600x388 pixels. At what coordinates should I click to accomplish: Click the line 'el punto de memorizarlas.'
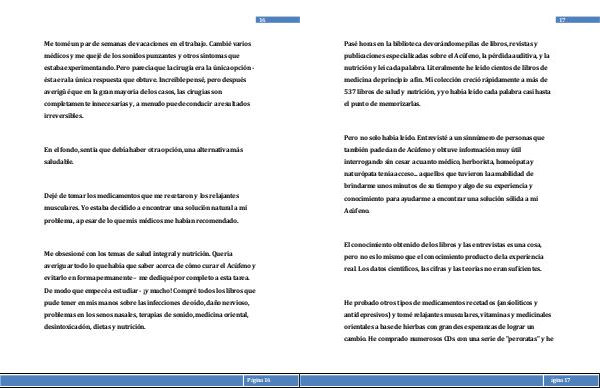pos(382,103)
